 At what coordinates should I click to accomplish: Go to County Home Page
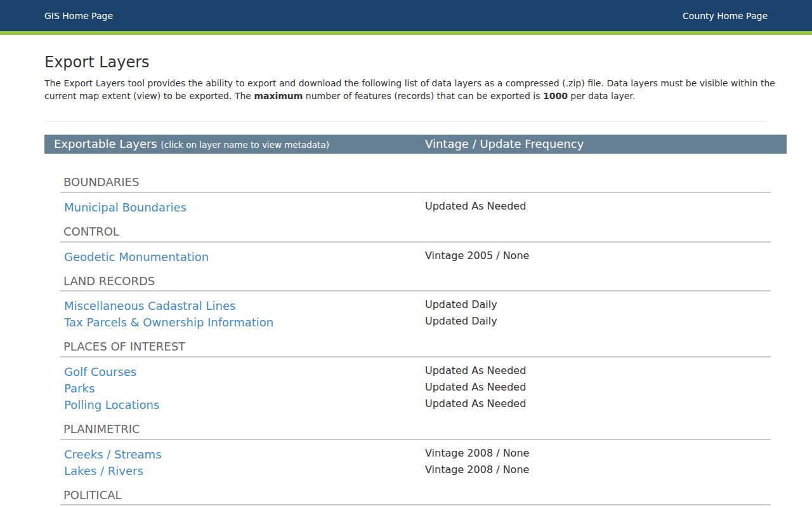pos(725,16)
